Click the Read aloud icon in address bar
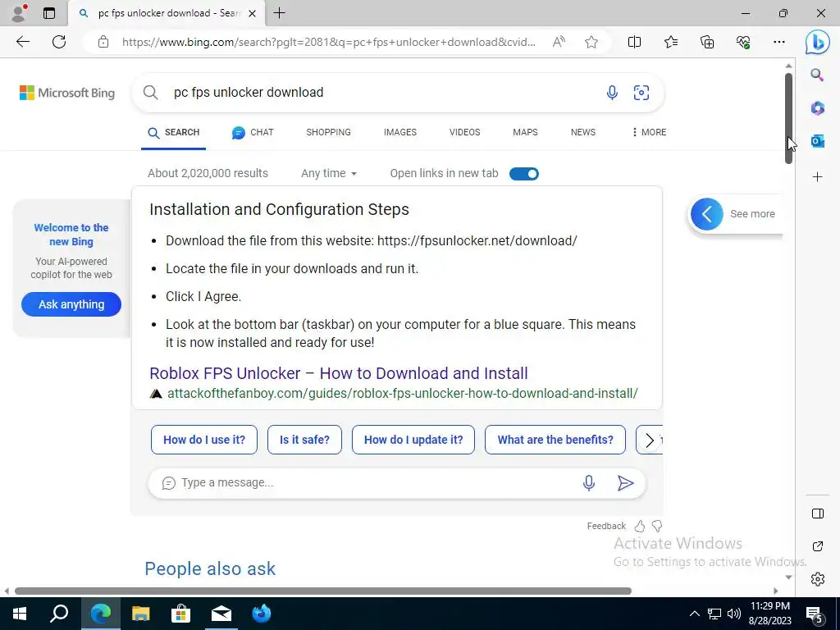This screenshot has width=840, height=630. tap(559, 42)
